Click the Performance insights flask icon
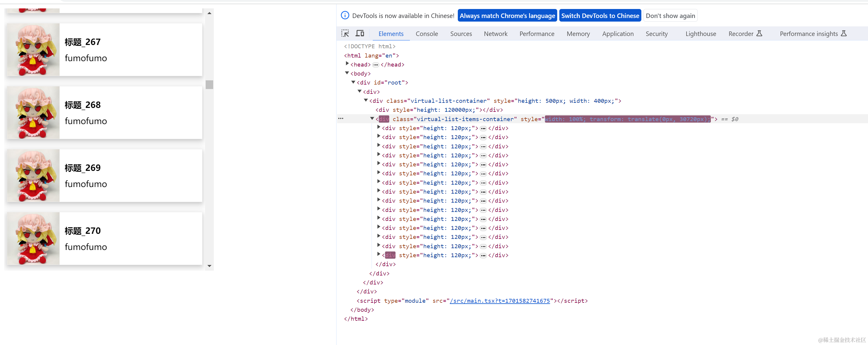This screenshot has width=868, height=345. (844, 33)
